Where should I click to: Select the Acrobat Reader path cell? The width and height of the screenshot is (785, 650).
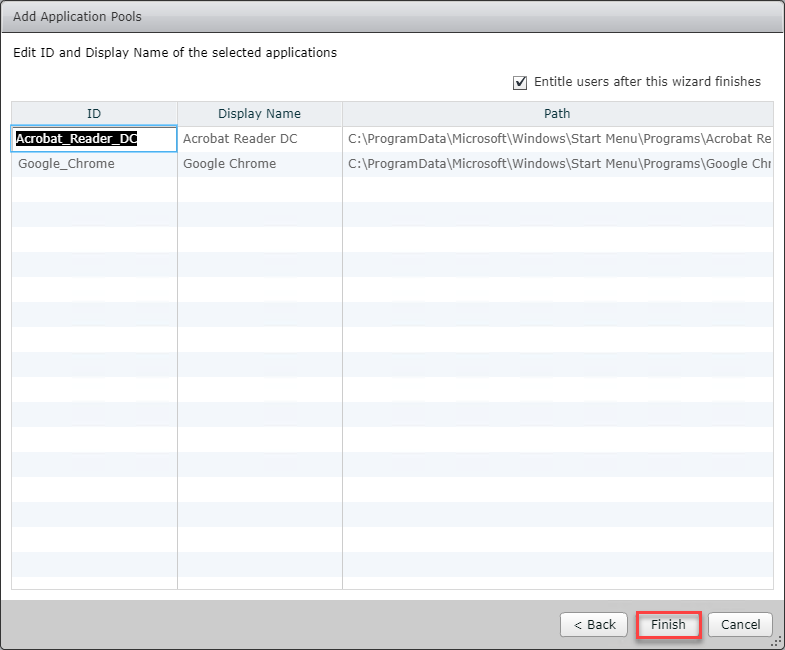pyautogui.click(x=557, y=139)
